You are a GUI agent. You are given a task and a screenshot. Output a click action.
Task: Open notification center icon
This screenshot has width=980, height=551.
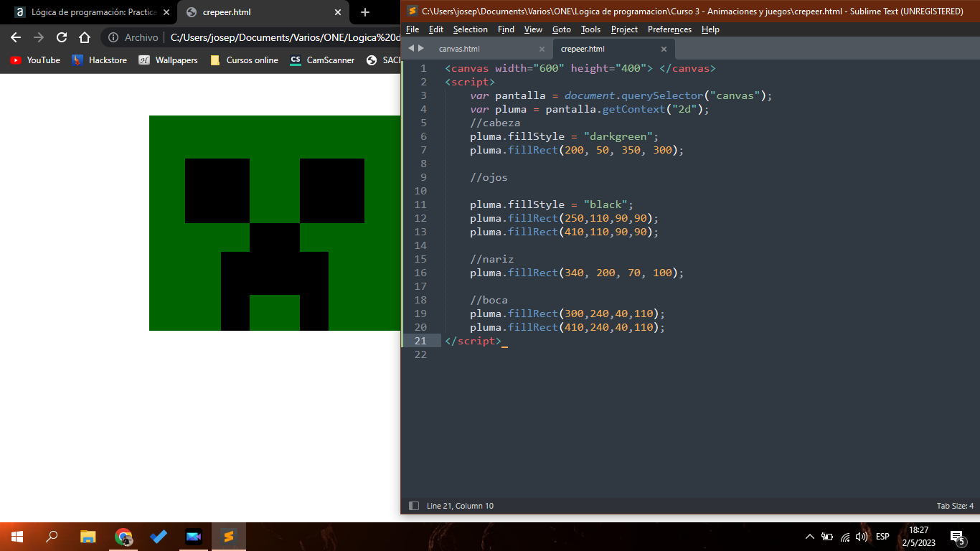957,537
